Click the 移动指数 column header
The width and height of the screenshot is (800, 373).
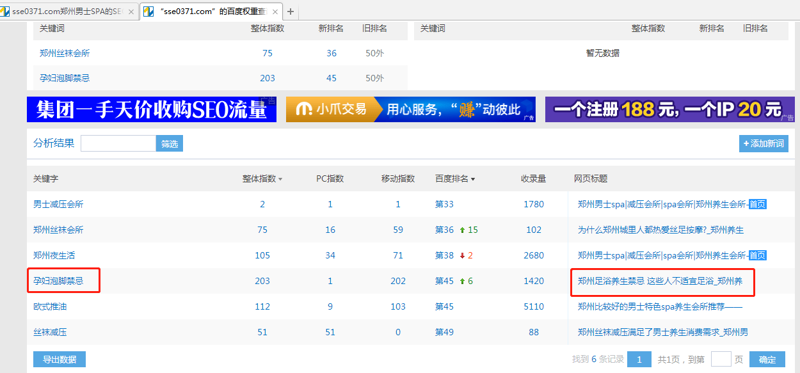(x=398, y=179)
